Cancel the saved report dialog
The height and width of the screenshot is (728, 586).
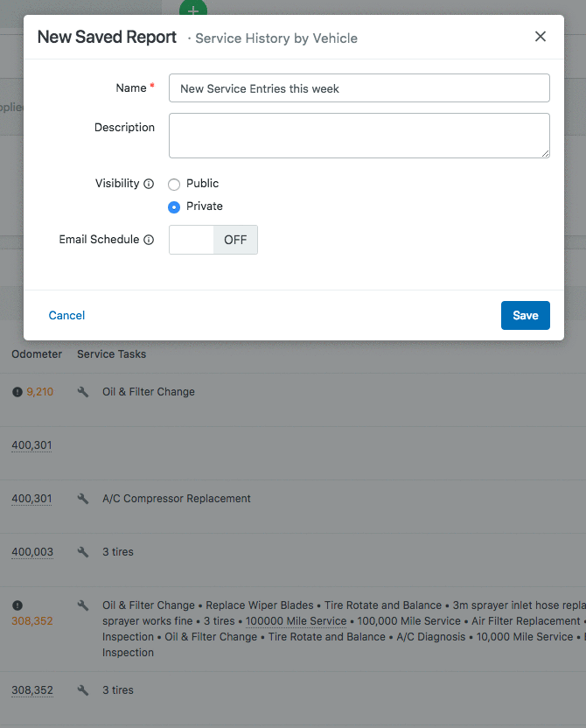tap(66, 315)
